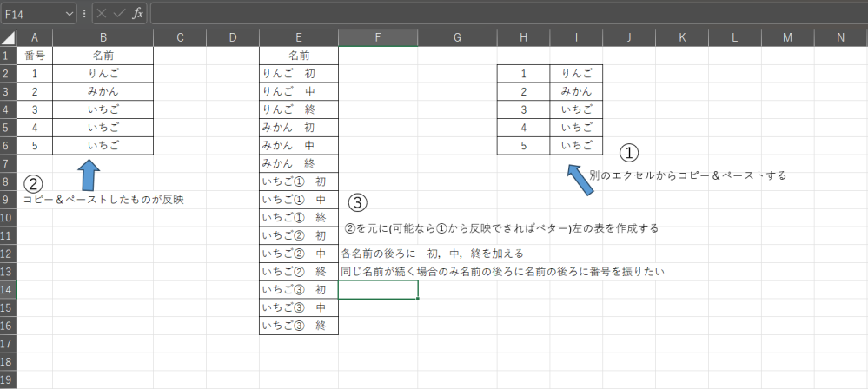The image size is (868, 389).
Task: Select column H header
Action: point(523,37)
